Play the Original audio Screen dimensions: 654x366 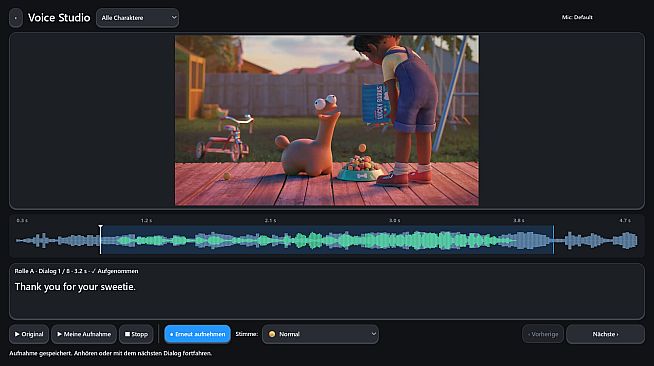[29, 334]
